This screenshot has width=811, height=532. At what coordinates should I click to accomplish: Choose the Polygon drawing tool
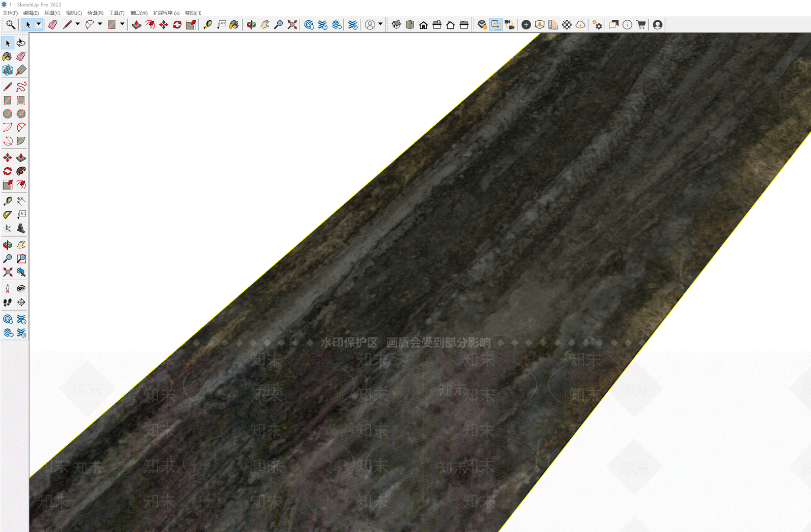tap(21, 114)
